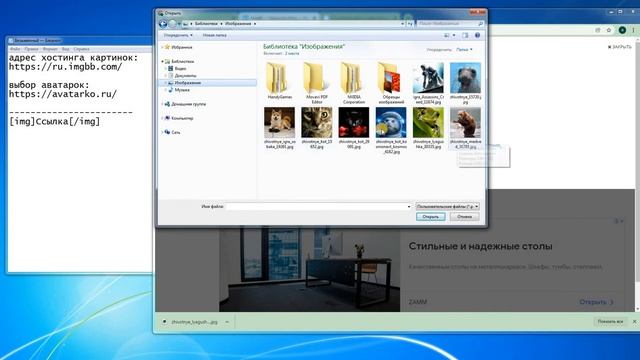Click the Новая папка button
The image size is (640, 360).
[215, 36]
